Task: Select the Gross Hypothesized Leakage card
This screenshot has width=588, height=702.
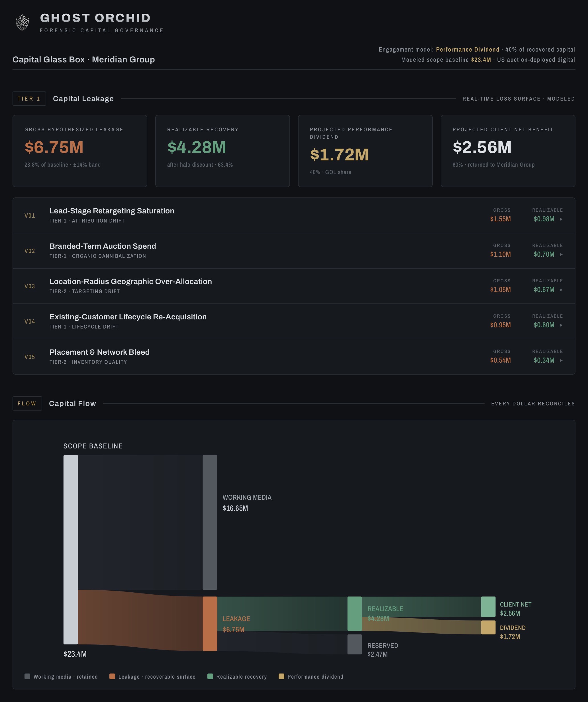Action: tap(80, 151)
